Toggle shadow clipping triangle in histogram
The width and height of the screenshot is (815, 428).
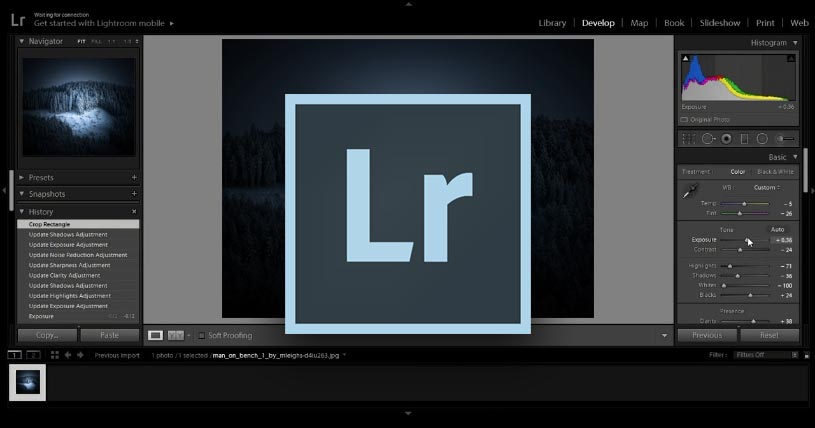point(685,58)
